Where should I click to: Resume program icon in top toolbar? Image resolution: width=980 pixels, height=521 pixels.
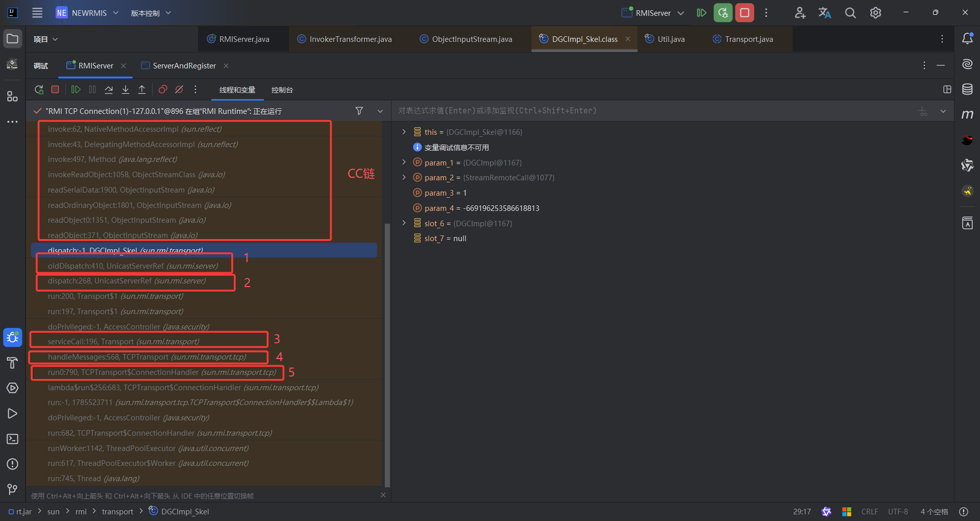coord(701,13)
